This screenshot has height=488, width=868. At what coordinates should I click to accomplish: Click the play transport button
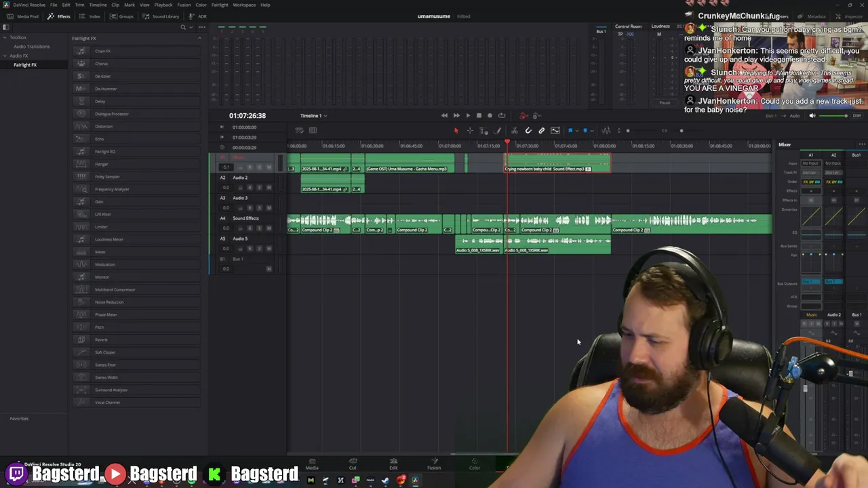pyautogui.click(x=467, y=115)
